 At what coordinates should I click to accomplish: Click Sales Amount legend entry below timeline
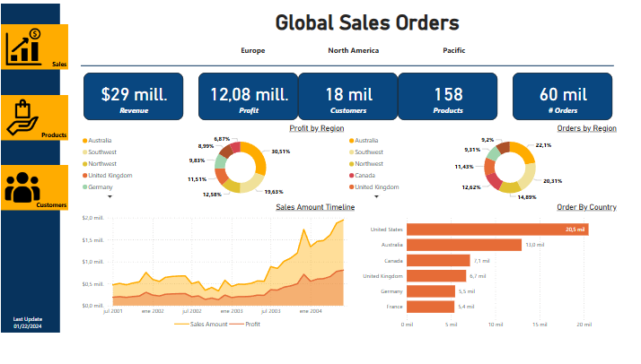[208, 324]
